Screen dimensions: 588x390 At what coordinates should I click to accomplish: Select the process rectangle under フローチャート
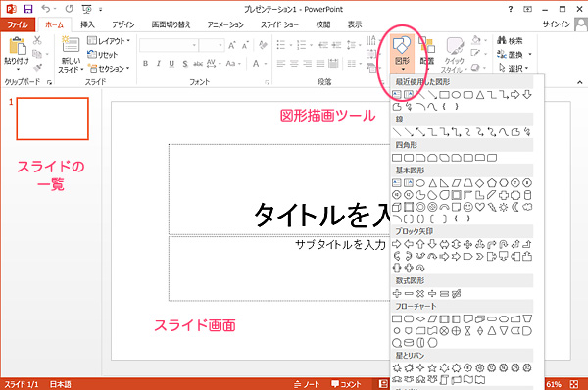point(396,319)
